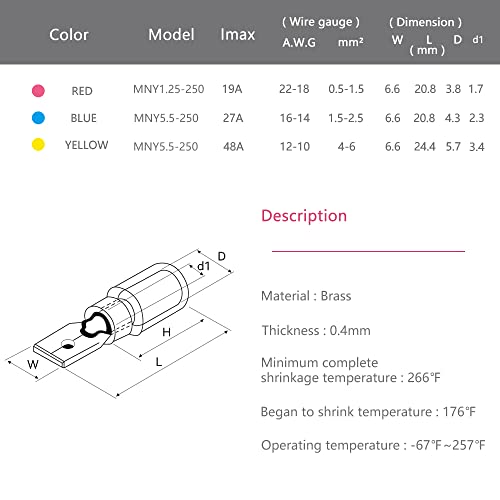This screenshot has height=500, width=500.
Task: Click the '3.8' D value
Action: click(453, 89)
